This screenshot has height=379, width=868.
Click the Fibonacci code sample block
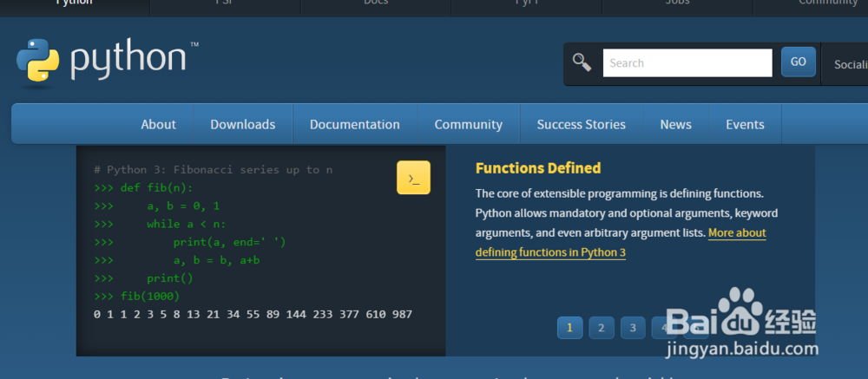[x=252, y=243]
